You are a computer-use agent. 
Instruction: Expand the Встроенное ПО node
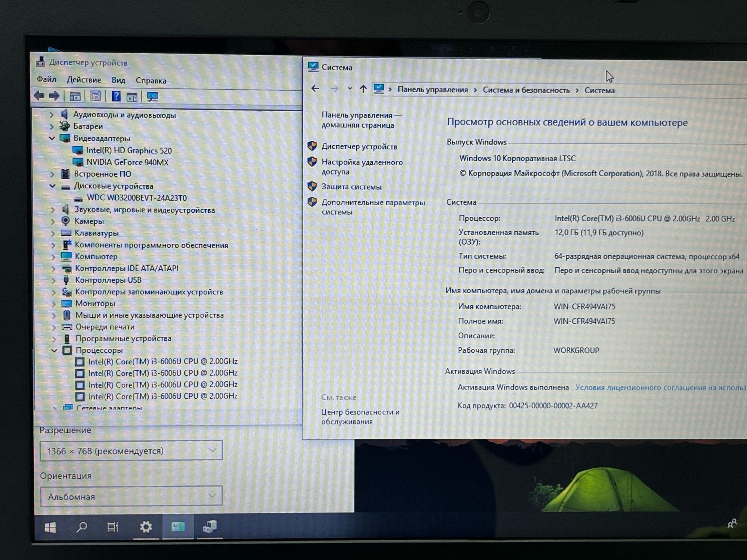click(x=52, y=174)
